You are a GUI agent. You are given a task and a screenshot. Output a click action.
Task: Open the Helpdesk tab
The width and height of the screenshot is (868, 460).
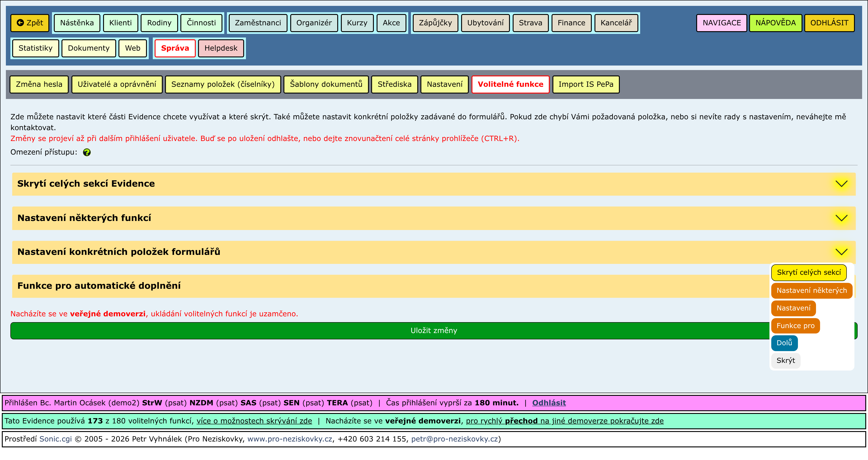click(221, 48)
